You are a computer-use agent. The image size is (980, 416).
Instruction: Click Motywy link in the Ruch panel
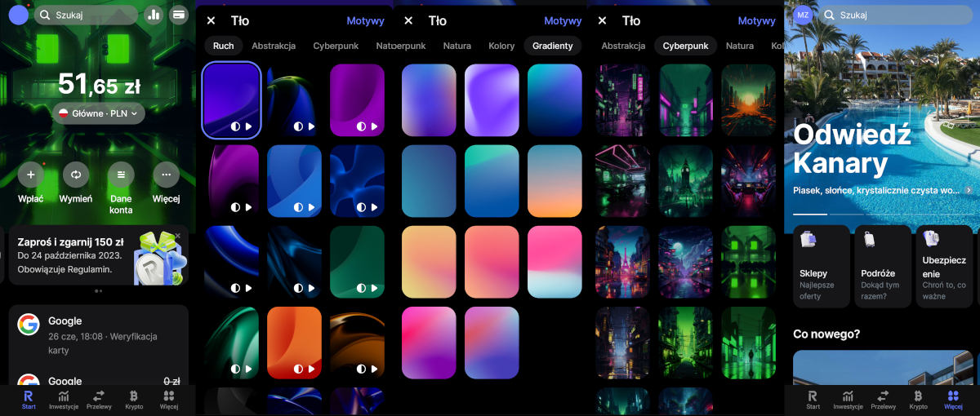coord(365,21)
